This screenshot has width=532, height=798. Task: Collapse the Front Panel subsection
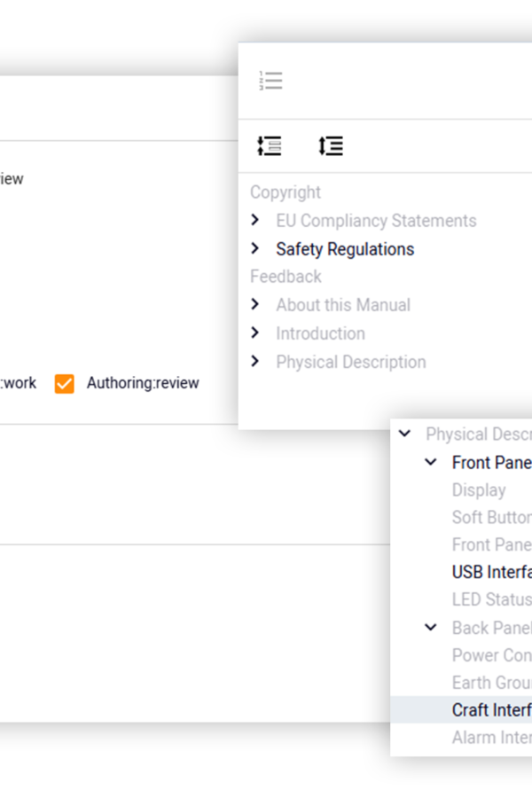click(431, 462)
